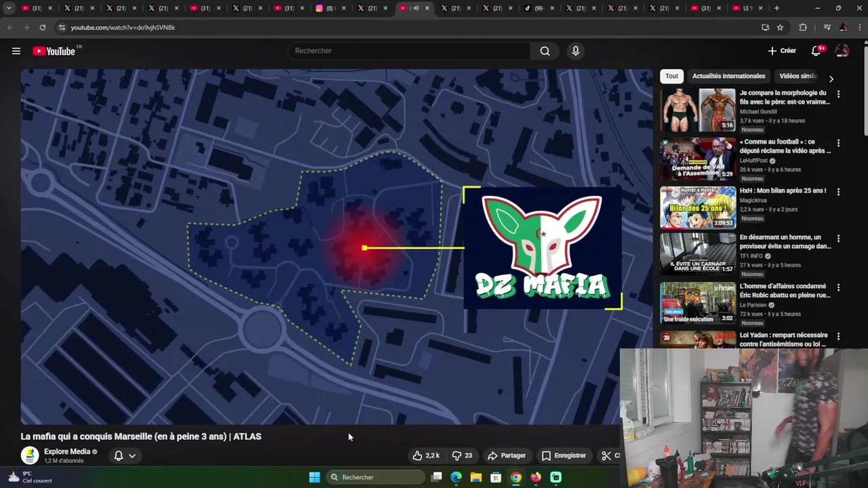The image size is (868, 488).
Task: Open the YouTube hamburger guide menu
Action: point(16,51)
